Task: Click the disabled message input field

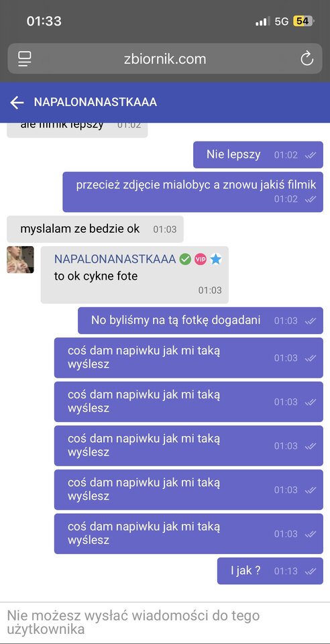Action: coord(165,623)
